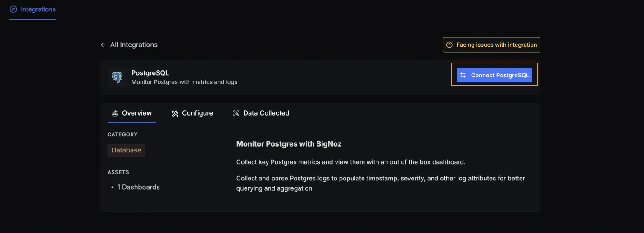Click the Monitor Postgres with metrics subtitle

[x=184, y=82]
